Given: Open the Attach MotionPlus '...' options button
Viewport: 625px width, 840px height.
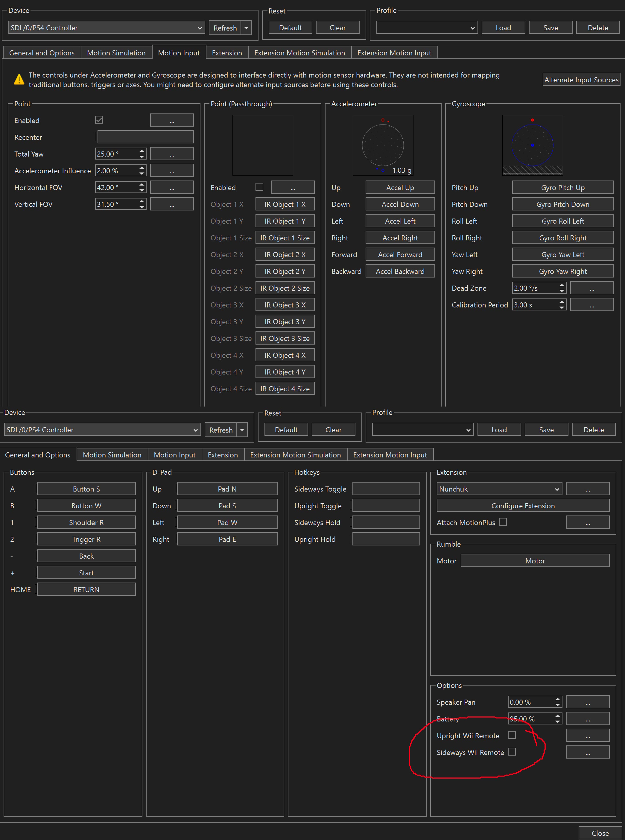Looking at the screenshot, I should [x=587, y=522].
